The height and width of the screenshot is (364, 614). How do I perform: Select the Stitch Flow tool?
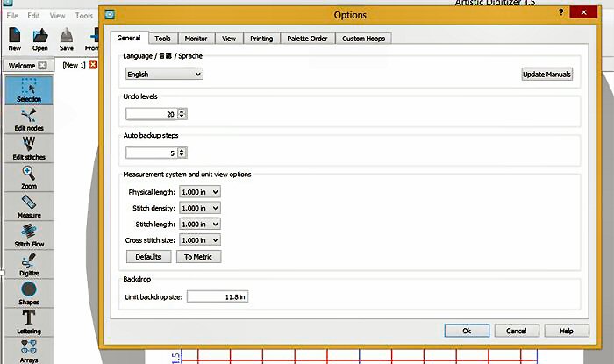tap(29, 236)
